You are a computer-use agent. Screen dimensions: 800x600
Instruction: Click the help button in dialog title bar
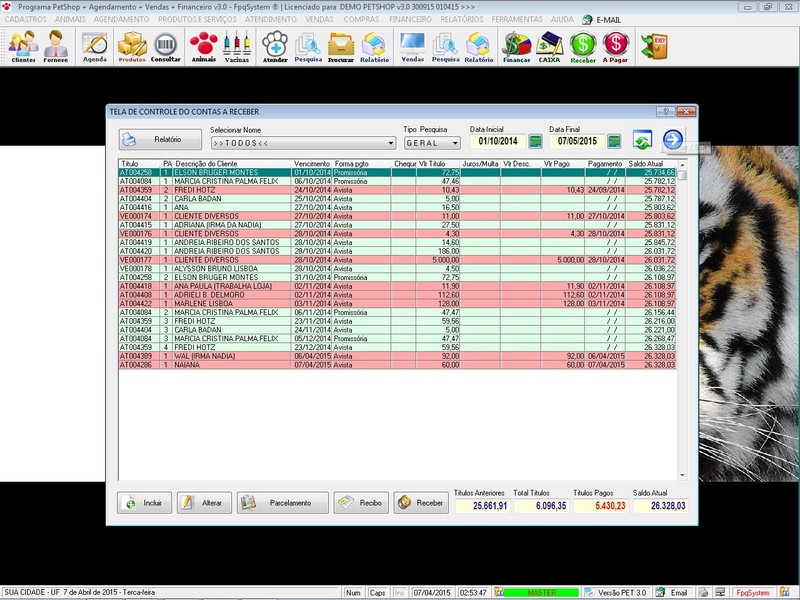665,111
